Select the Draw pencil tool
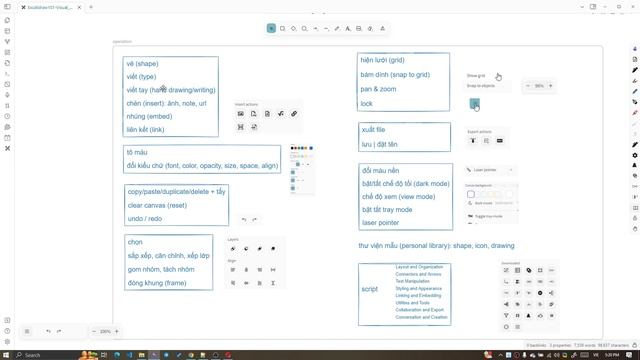This screenshot has width=640, height=360. pos(337,29)
